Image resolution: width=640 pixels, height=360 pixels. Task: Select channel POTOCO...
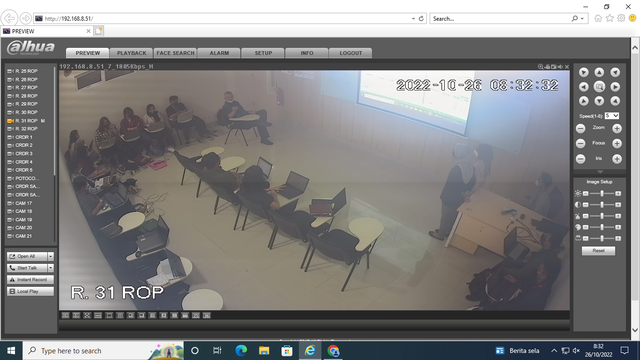coord(27,178)
